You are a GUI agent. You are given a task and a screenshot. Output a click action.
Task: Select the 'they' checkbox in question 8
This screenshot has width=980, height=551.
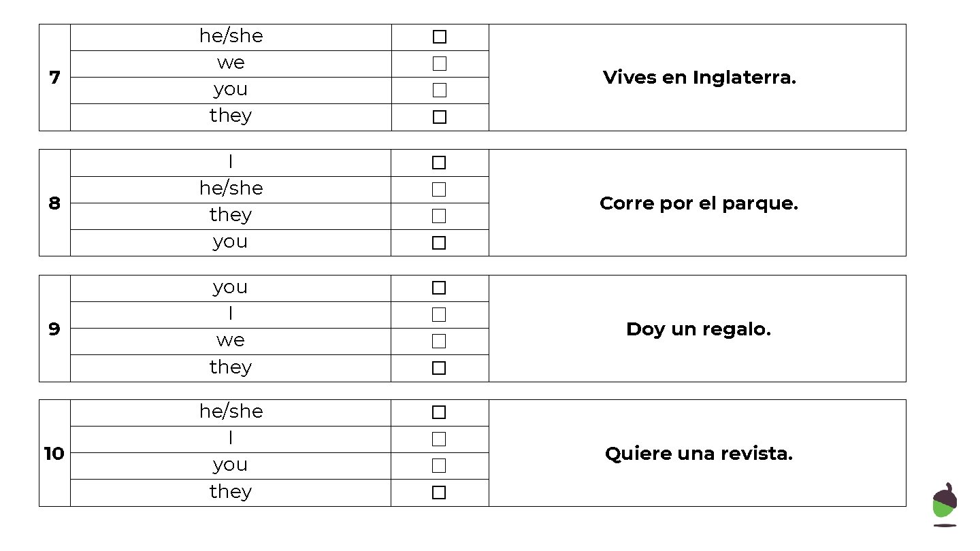(439, 216)
